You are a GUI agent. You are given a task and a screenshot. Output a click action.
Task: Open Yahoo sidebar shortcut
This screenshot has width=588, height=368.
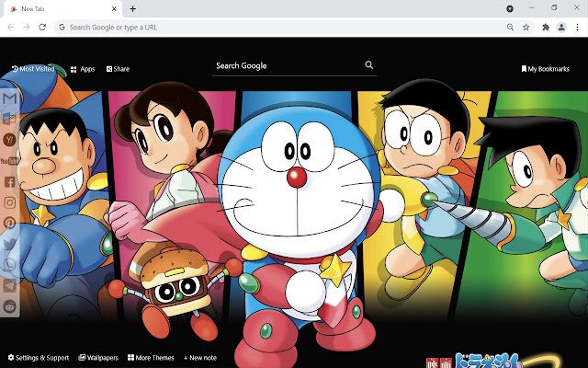[x=9, y=140]
